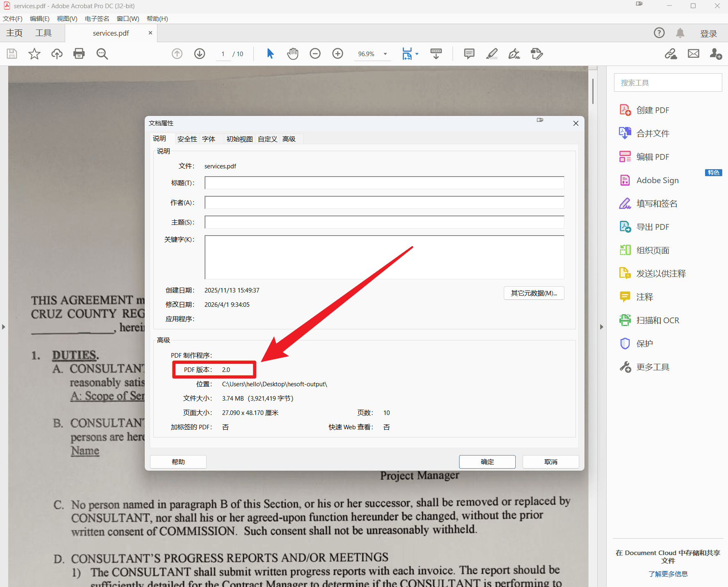Screen dimensions: 728x587
Task: Confirm the dialog with 确定
Action: click(x=487, y=462)
